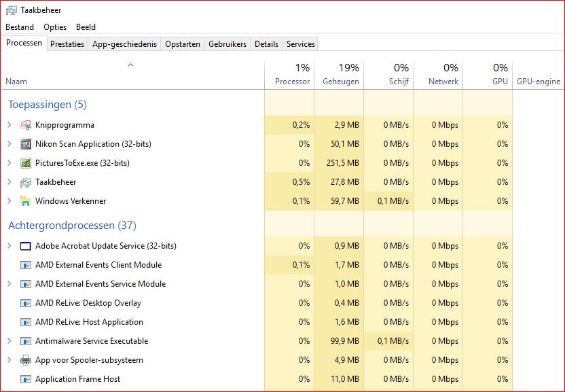Viewport: 565px width, 392px height.
Task: Click the Taakbeheer title bar icon
Action: pyautogui.click(x=11, y=10)
